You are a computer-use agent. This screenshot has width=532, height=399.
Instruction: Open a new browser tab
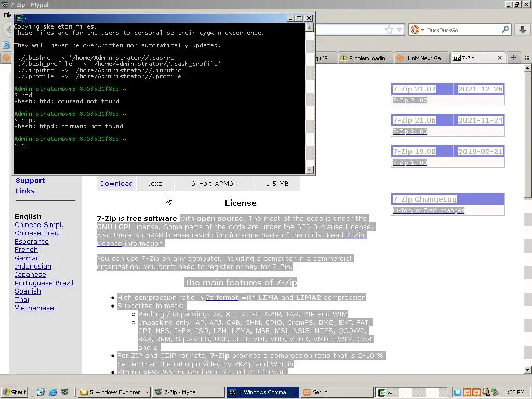pos(514,58)
